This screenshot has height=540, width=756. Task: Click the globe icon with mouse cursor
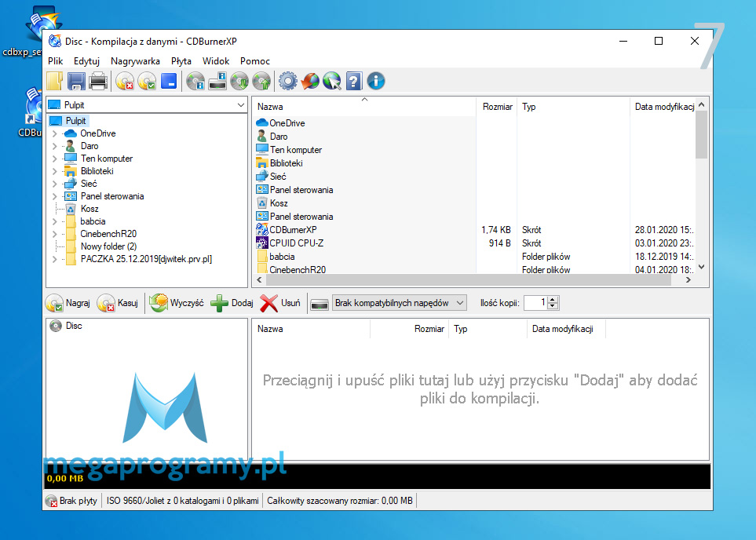click(332, 81)
